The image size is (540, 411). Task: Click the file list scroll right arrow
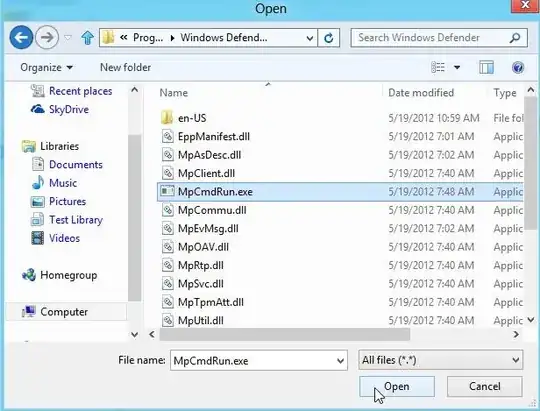pyautogui.click(x=516, y=334)
